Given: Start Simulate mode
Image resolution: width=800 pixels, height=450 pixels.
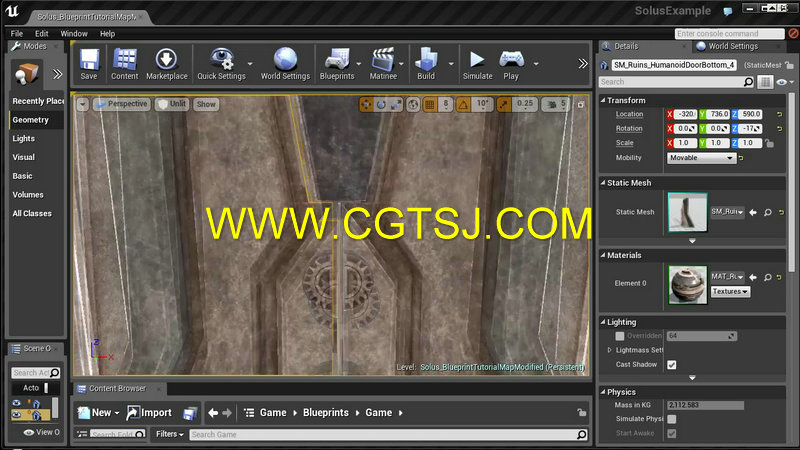Looking at the screenshot, I should coord(478,64).
